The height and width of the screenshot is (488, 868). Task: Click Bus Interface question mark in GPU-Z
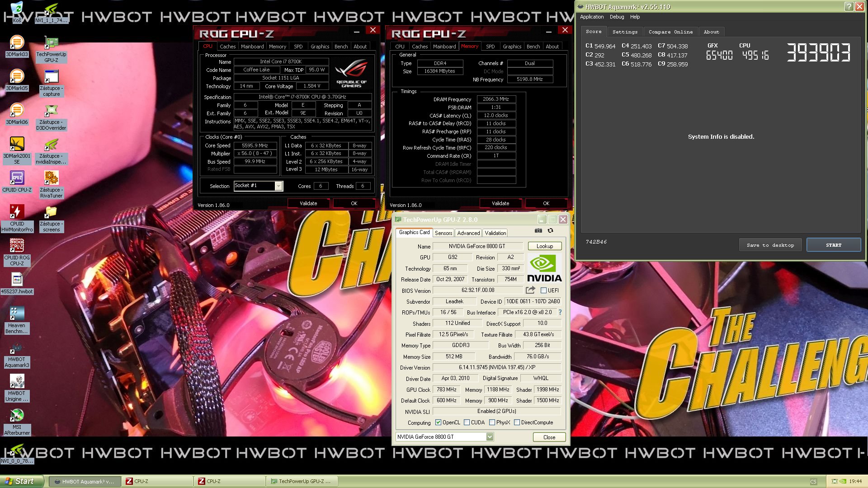[x=560, y=312]
